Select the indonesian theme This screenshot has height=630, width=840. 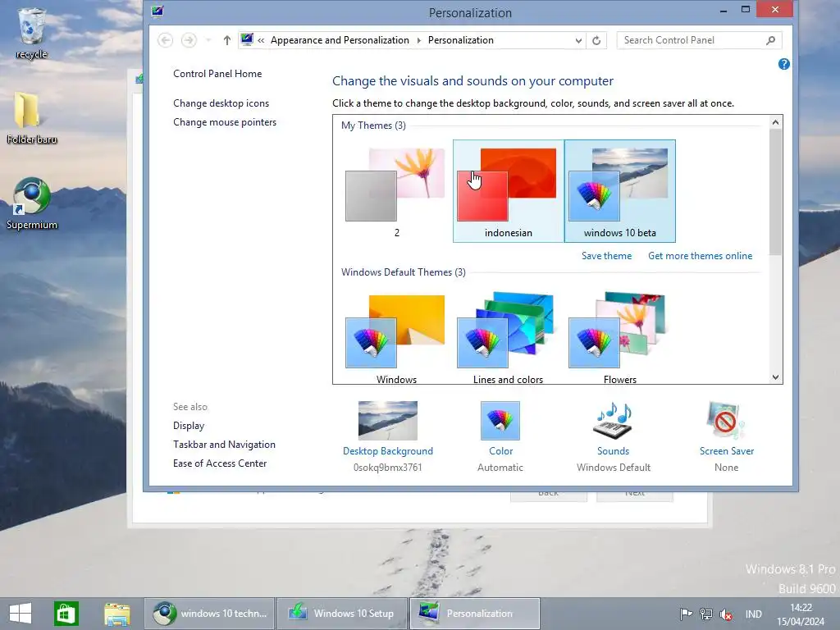click(509, 191)
